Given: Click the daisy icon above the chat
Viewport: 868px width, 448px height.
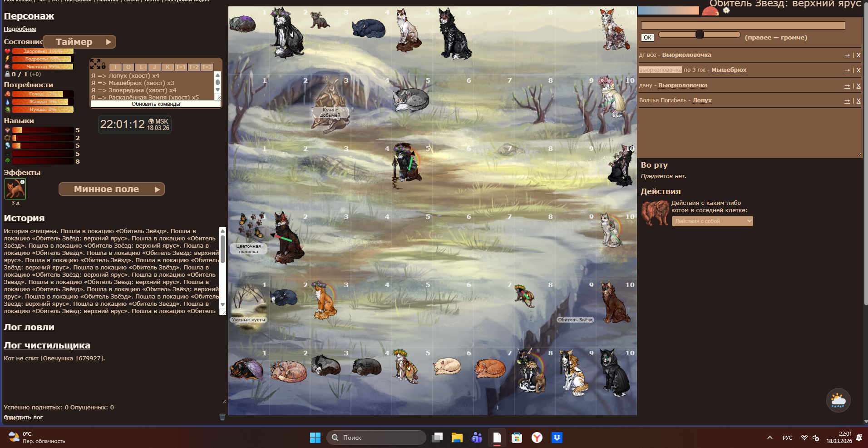Looking at the screenshot, I should [x=726, y=10].
